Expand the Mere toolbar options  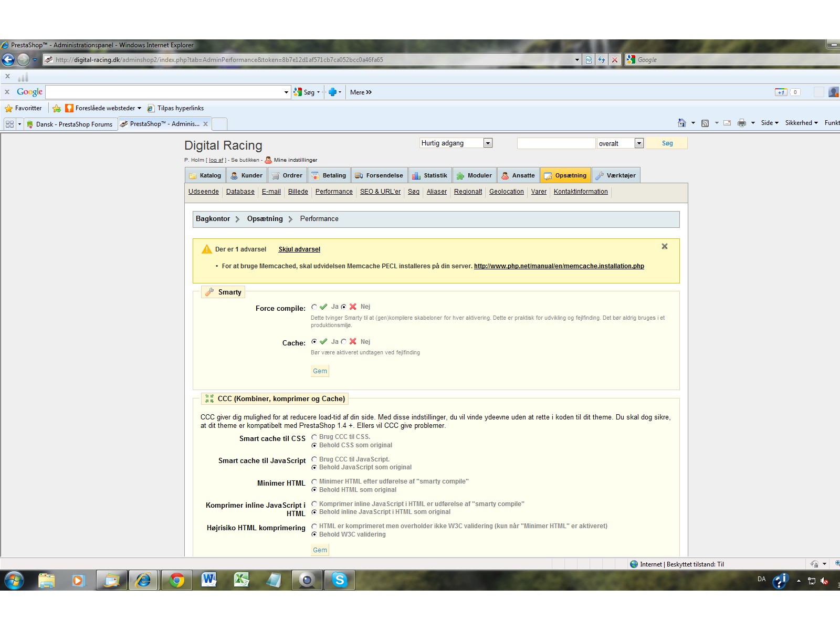361,92
